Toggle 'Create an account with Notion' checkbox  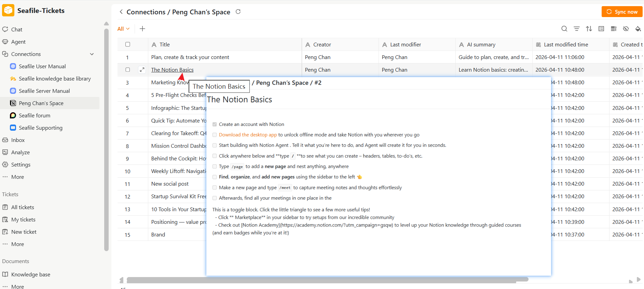[x=215, y=124]
